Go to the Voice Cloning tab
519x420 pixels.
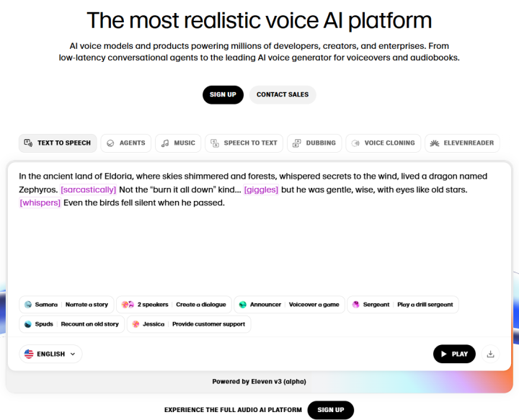(383, 143)
